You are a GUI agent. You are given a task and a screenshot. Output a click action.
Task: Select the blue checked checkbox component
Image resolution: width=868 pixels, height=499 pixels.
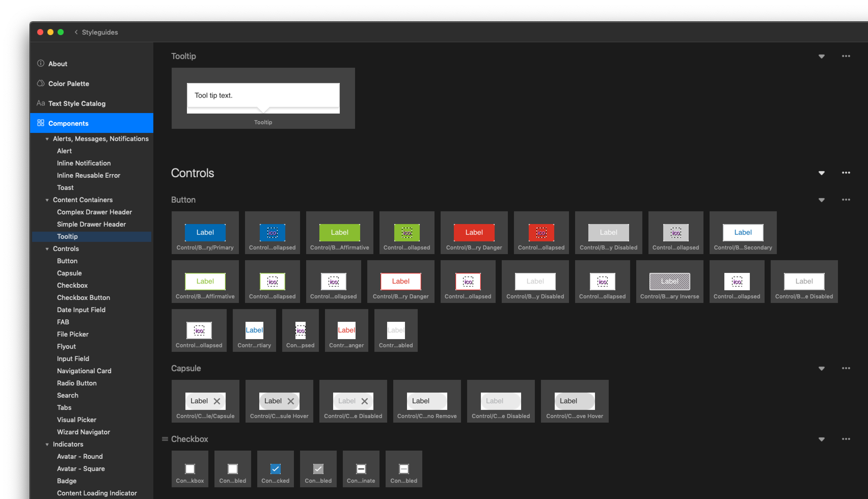275,468
